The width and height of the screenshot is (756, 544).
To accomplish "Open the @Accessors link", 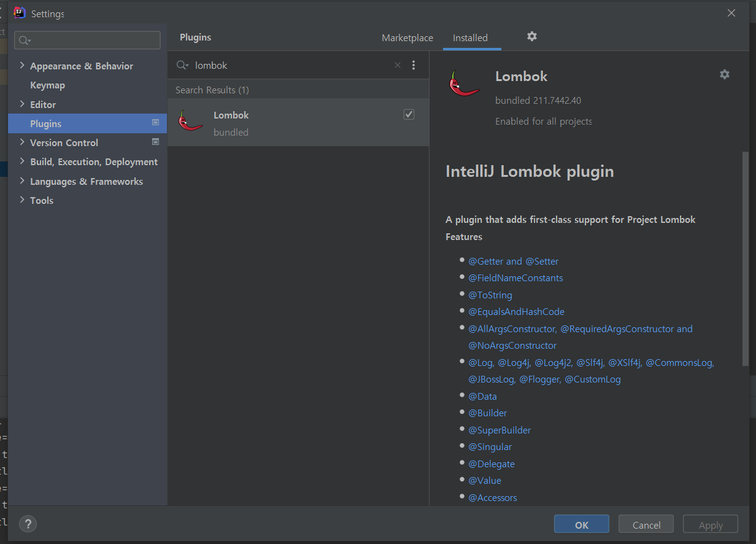I will [493, 497].
